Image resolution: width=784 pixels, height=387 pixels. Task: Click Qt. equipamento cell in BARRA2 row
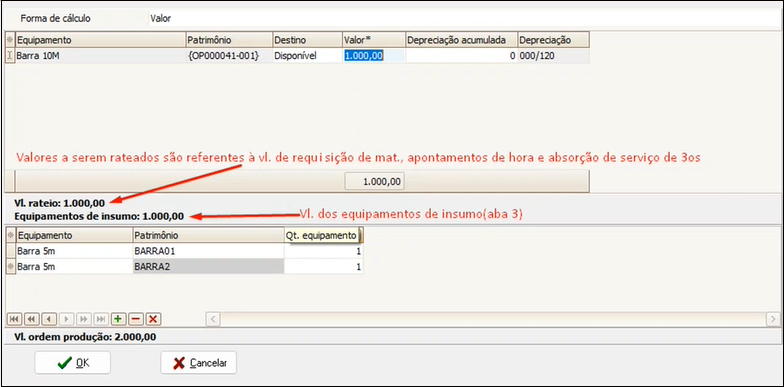click(x=324, y=266)
